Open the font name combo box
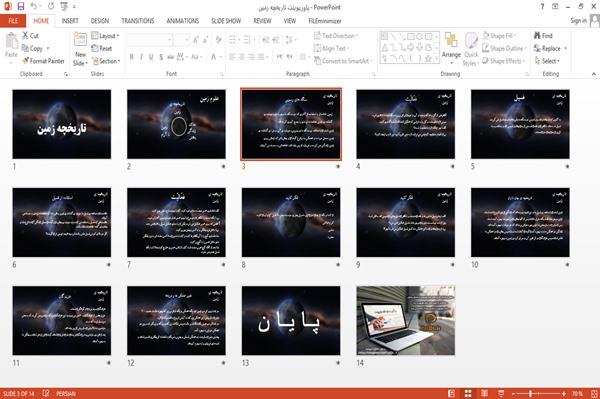Screen dimensions: 600x399 pos(150,40)
